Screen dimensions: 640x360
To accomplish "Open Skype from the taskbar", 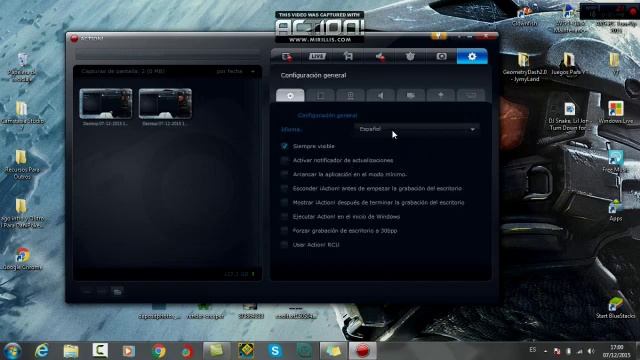I will (275, 351).
